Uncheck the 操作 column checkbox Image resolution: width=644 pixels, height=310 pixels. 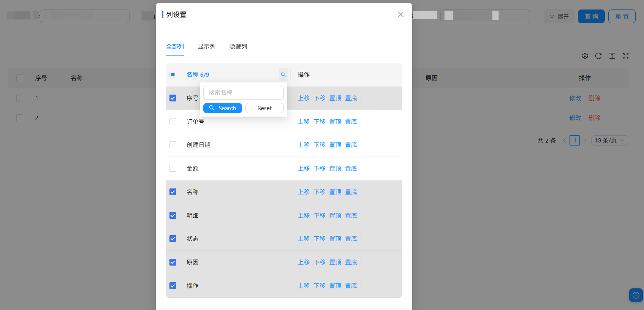(x=173, y=286)
